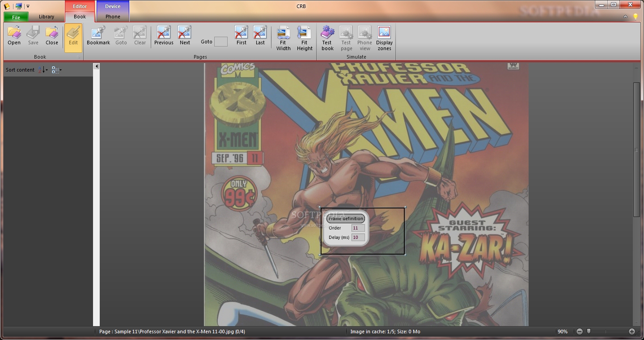Select the Book tab
This screenshot has width=644, height=340.
(x=80, y=17)
